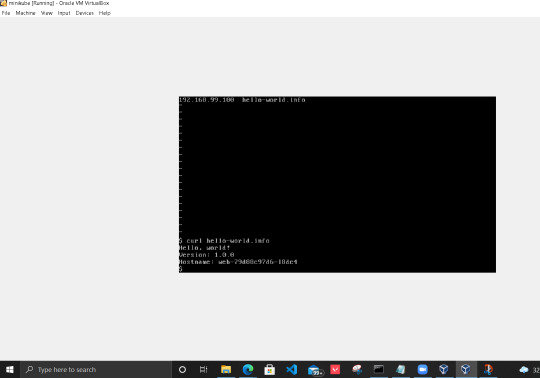The width and height of the screenshot is (540, 378).
Task: Open the View menu
Action: click(47, 13)
